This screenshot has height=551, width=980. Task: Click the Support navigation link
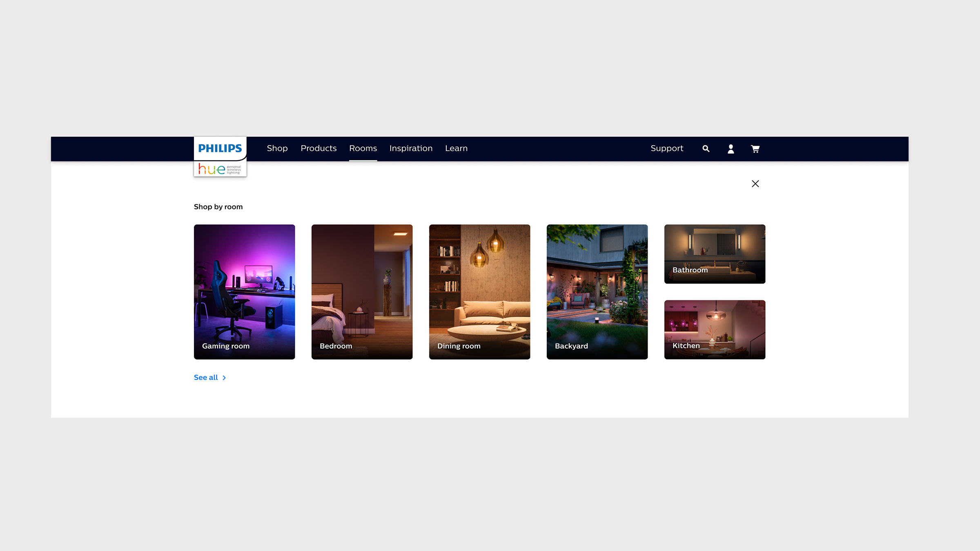pos(667,148)
